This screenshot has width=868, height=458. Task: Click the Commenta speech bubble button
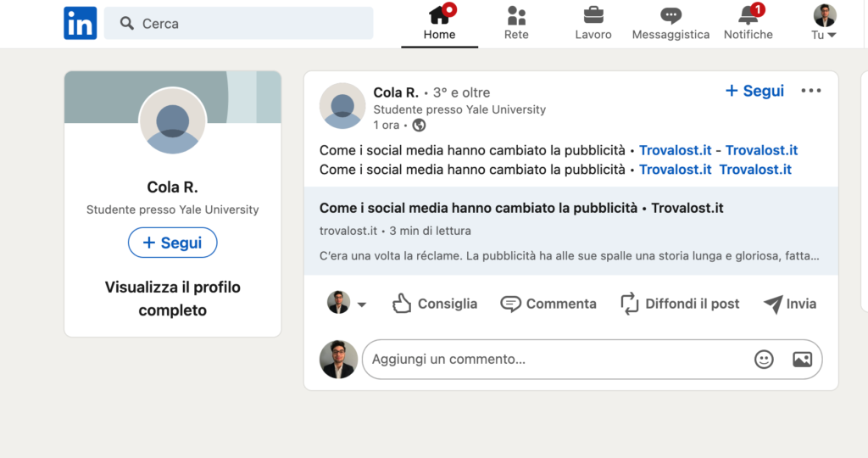[548, 304]
